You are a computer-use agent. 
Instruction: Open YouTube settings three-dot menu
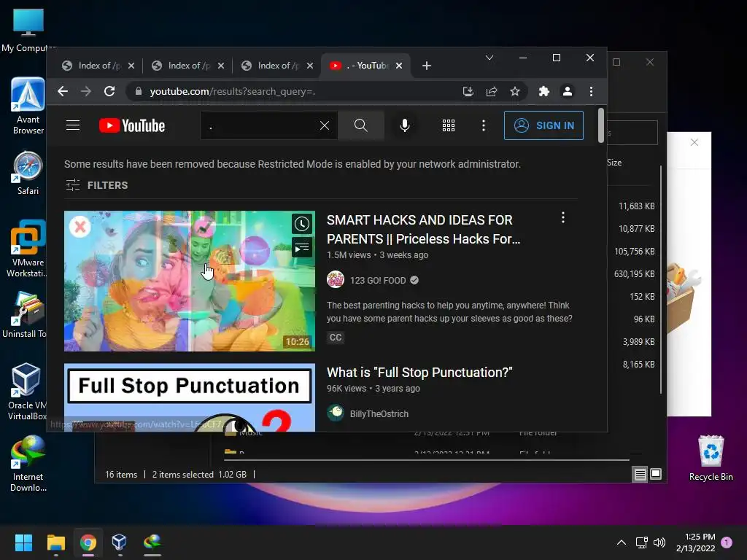(484, 125)
